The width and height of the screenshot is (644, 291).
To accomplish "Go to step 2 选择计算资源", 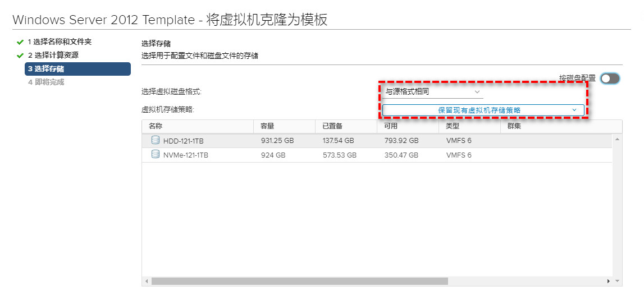I will pos(53,56).
